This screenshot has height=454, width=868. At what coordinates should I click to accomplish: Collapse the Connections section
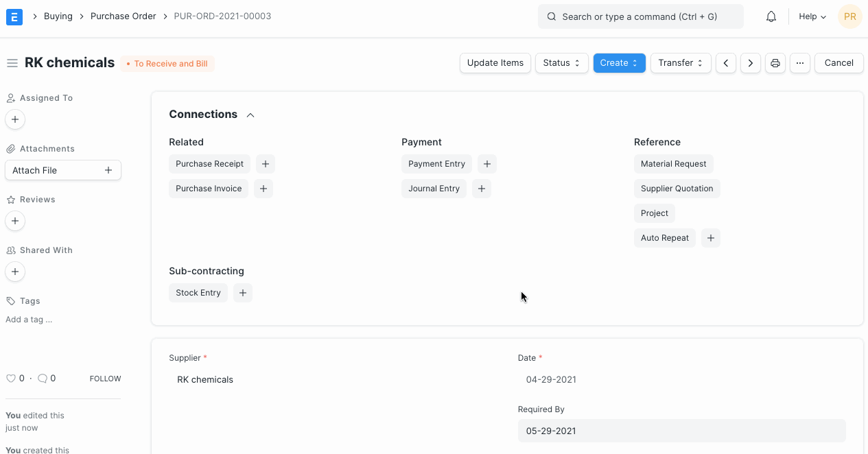tap(250, 115)
